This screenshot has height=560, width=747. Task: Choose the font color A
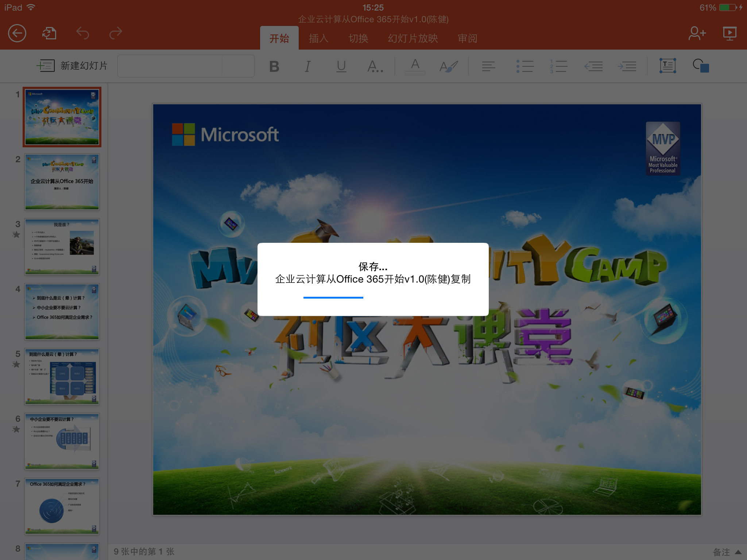tap(415, 66)
